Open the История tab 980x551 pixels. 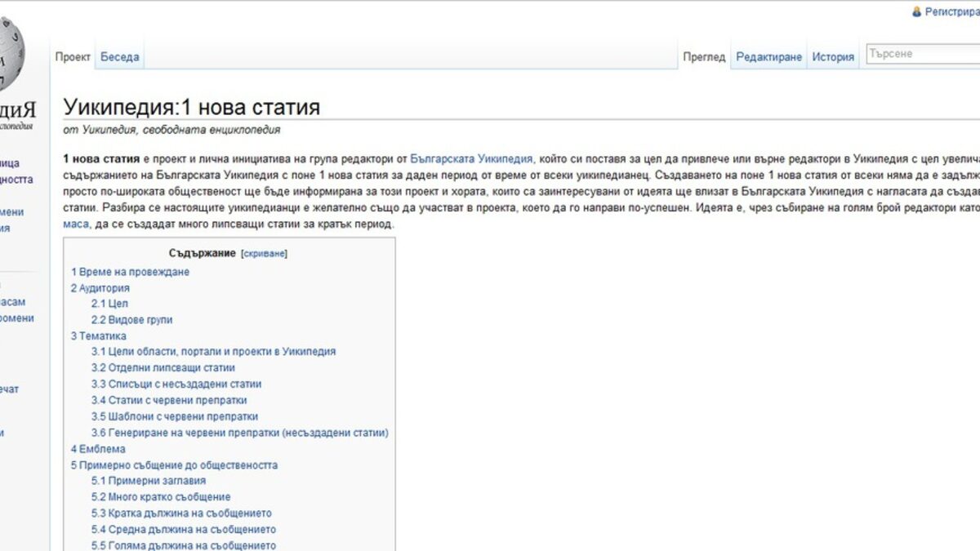(833, 57)
